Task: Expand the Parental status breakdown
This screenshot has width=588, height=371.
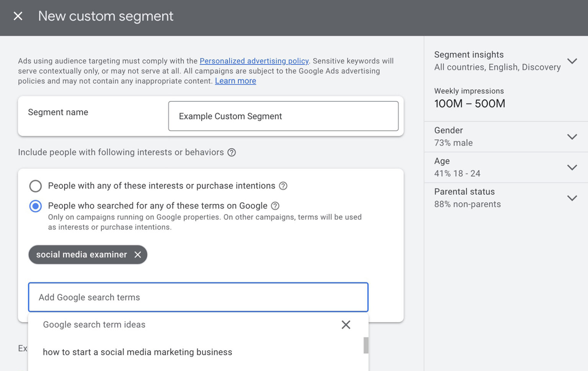Action: 572,198
